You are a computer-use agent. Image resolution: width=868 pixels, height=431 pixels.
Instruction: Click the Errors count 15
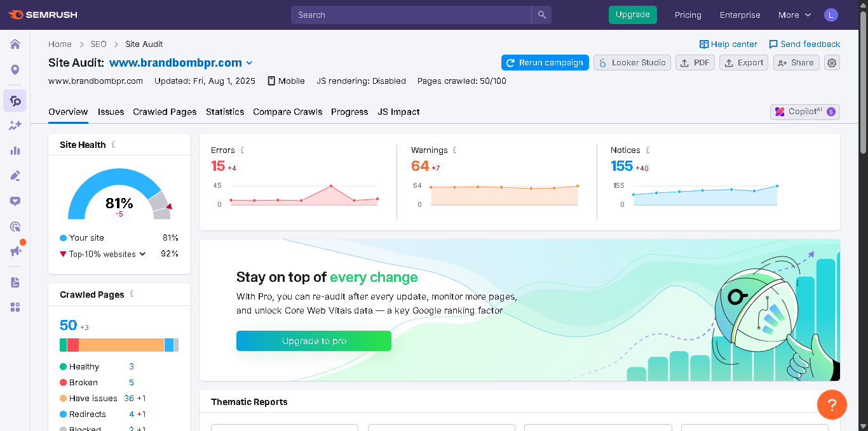[x=218, y=166]
